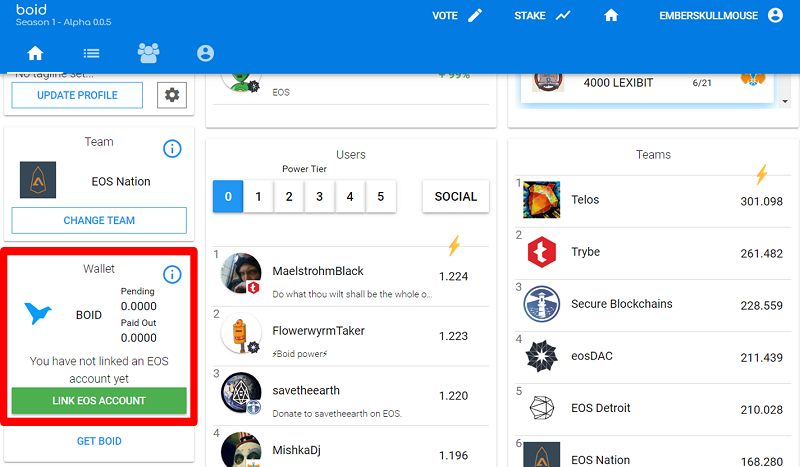This screenshot has width=800, height=467.
Task: Click the account avatar icon beside EMBERSKULLMOUSE
Action: click(775, 16)
